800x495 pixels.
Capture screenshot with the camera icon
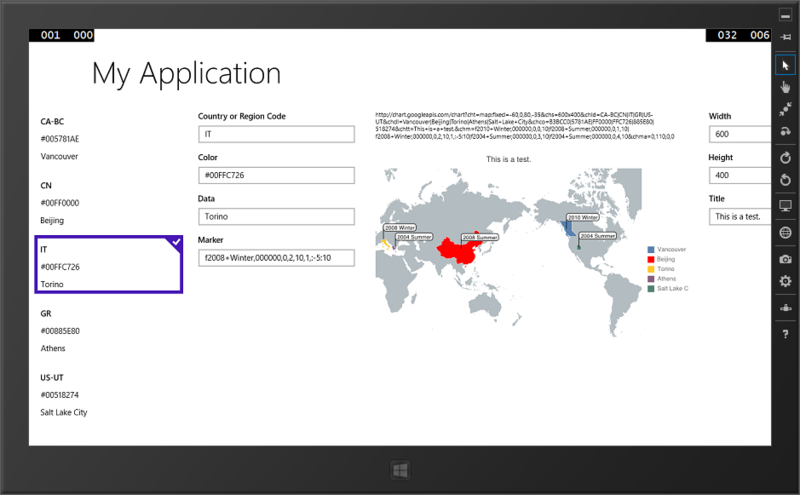[x=785, y=259]
